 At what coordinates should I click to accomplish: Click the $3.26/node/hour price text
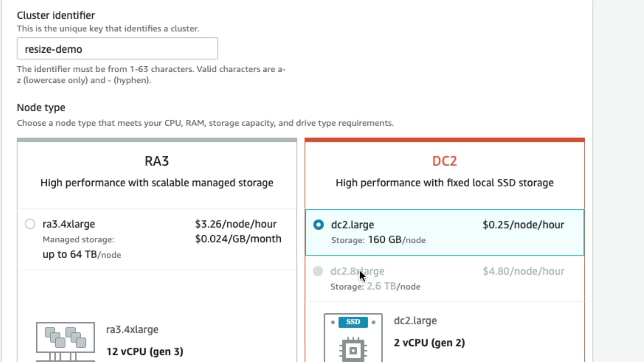coord(236,224)
